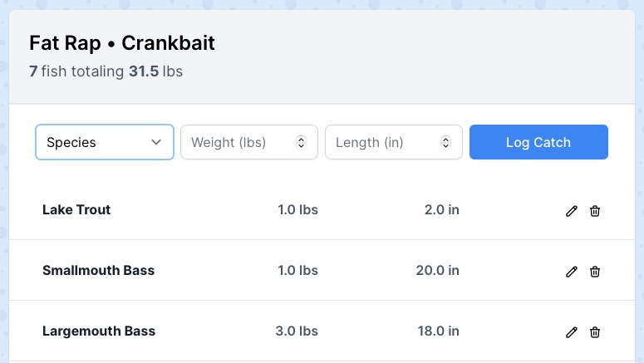Viewport: 644px width, 363px height.
Task: Delete the Lake Trout catch entry
Action: [x=595, y=211]
